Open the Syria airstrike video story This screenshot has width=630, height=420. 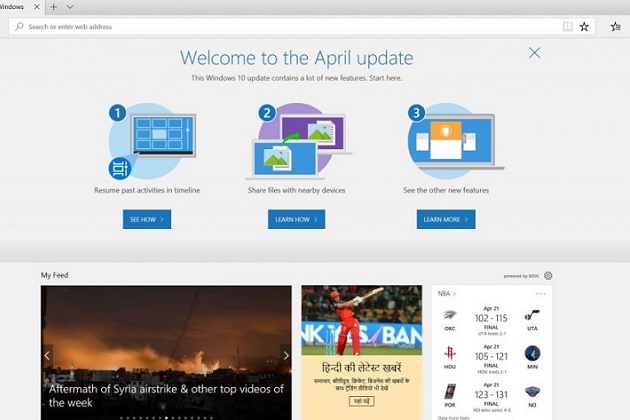point(166,394)
